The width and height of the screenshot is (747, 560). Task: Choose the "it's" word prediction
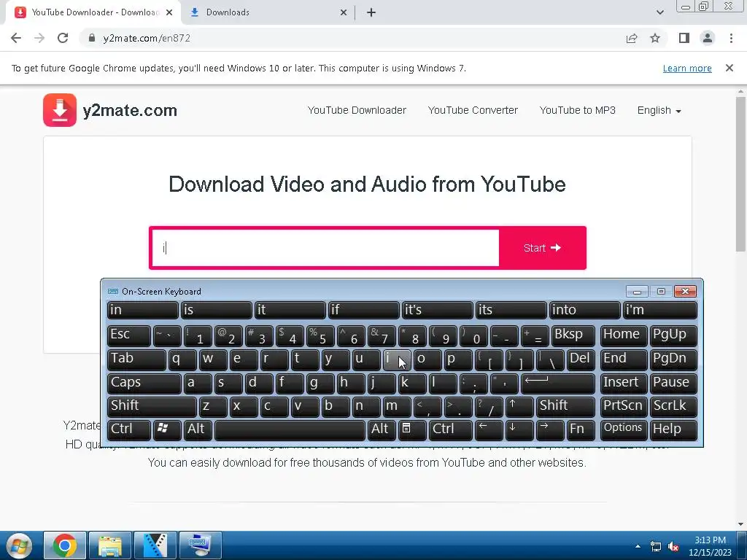438,310
